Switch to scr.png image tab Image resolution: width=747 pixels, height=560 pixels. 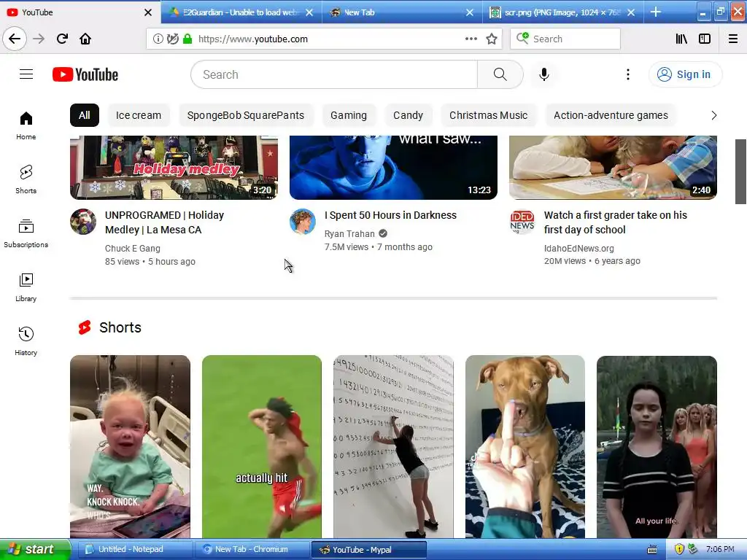point(562,12)
